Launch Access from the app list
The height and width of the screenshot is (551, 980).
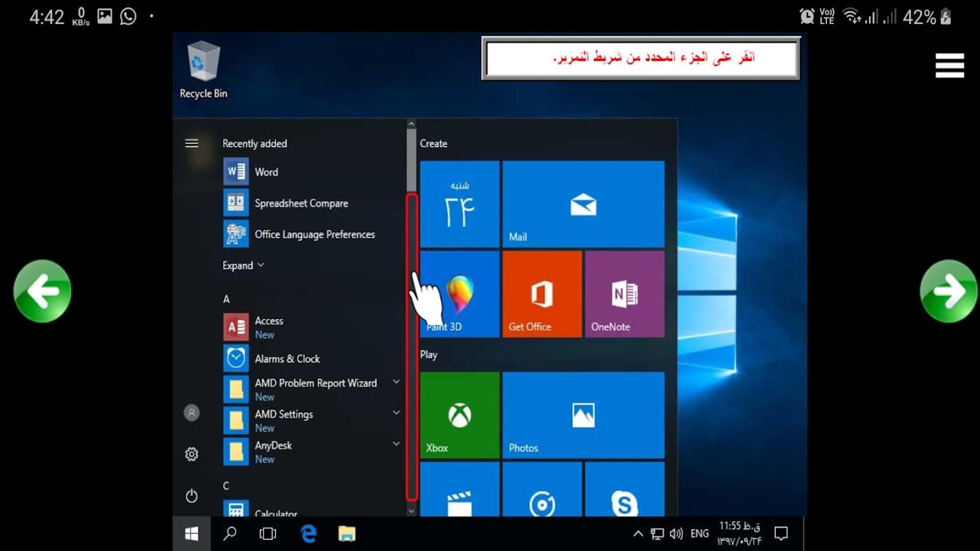coord(253,327)
